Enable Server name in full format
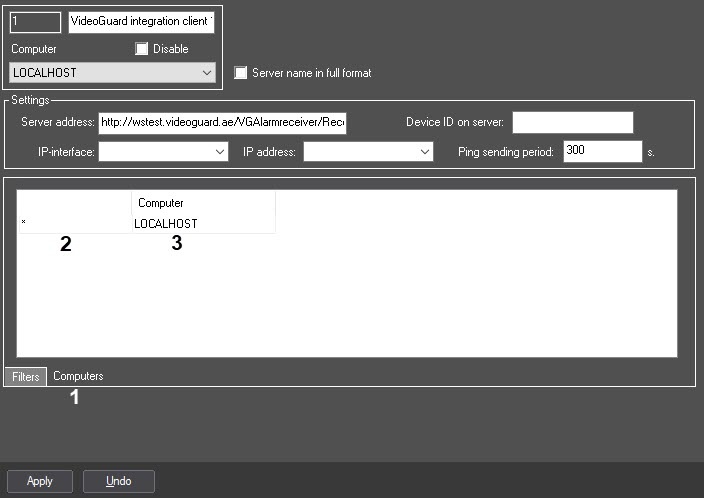 241,73
